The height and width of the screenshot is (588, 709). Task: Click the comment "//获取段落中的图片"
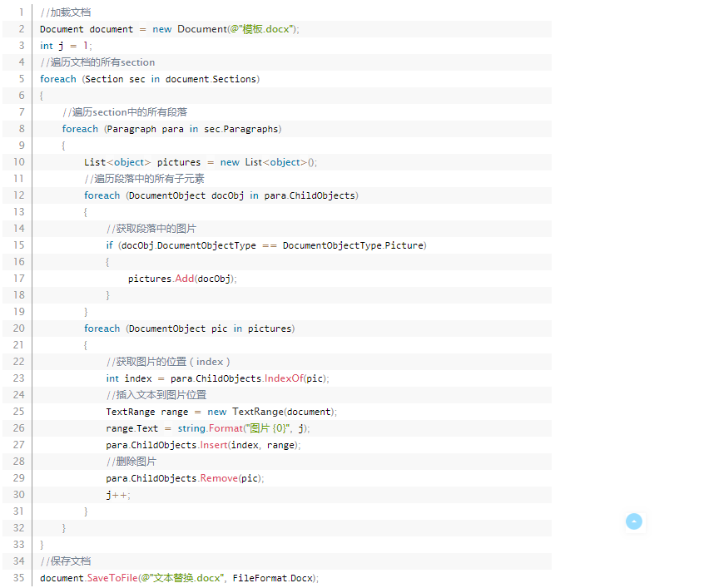(151, 229)
